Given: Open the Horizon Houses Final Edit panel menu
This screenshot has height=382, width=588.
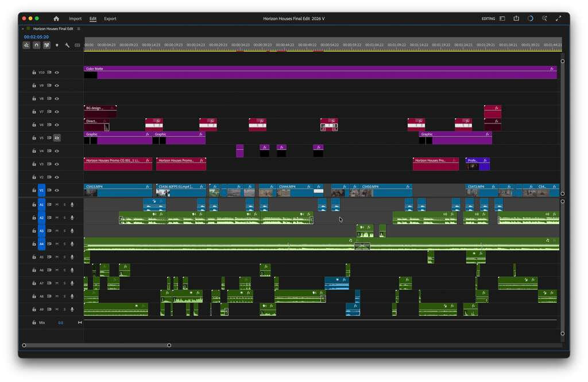Looking at the screenshot, I should point(79,29).
